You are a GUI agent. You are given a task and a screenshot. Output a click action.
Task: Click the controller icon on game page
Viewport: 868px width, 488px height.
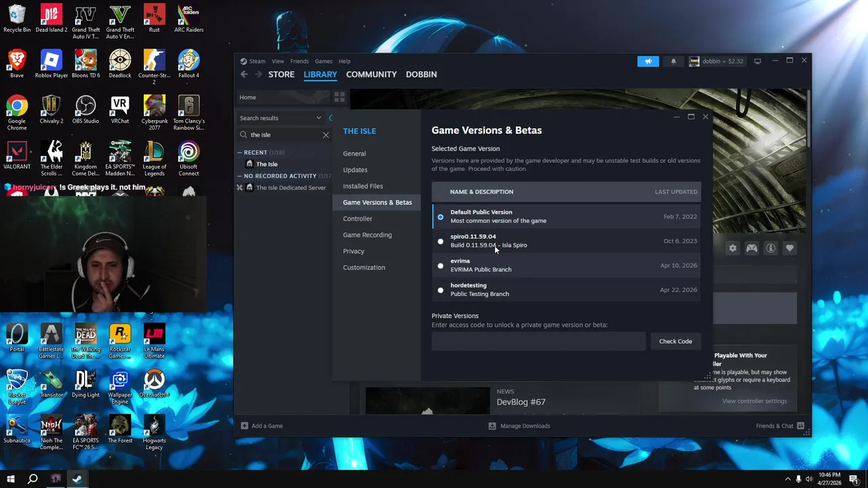pos(751,248)
